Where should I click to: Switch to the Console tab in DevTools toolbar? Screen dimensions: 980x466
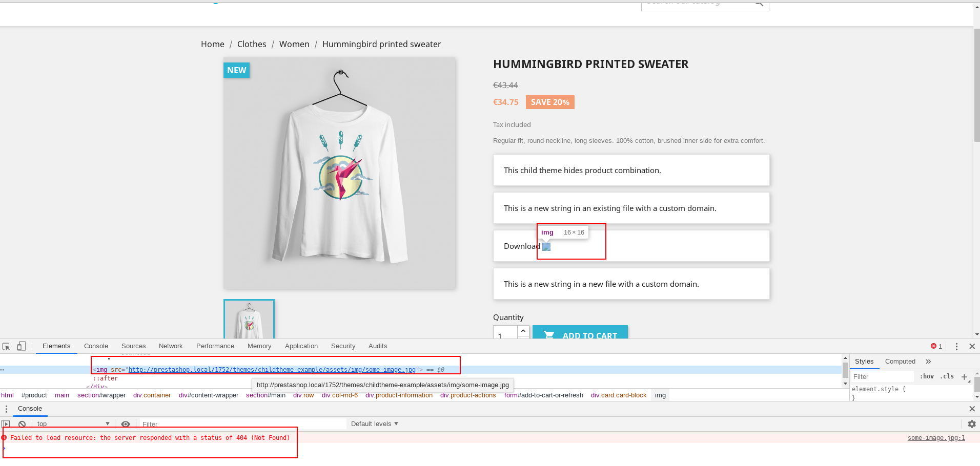point(96,346)
